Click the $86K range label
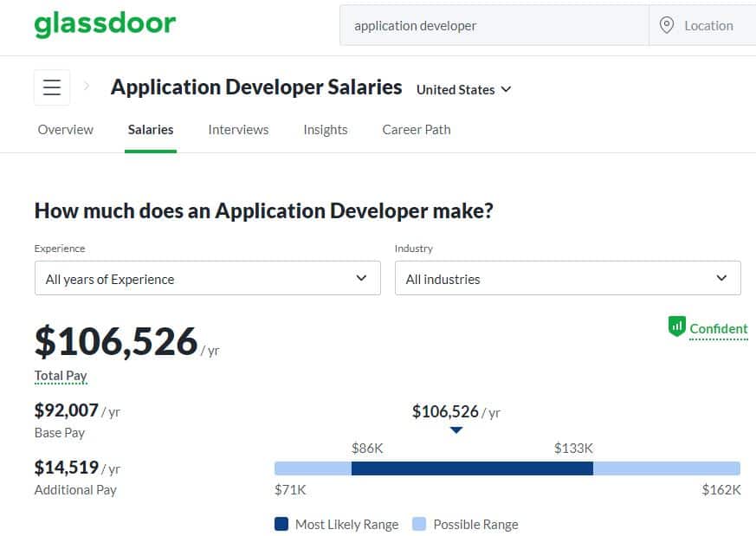Screen dimensions: 756x536 [367, 449]
